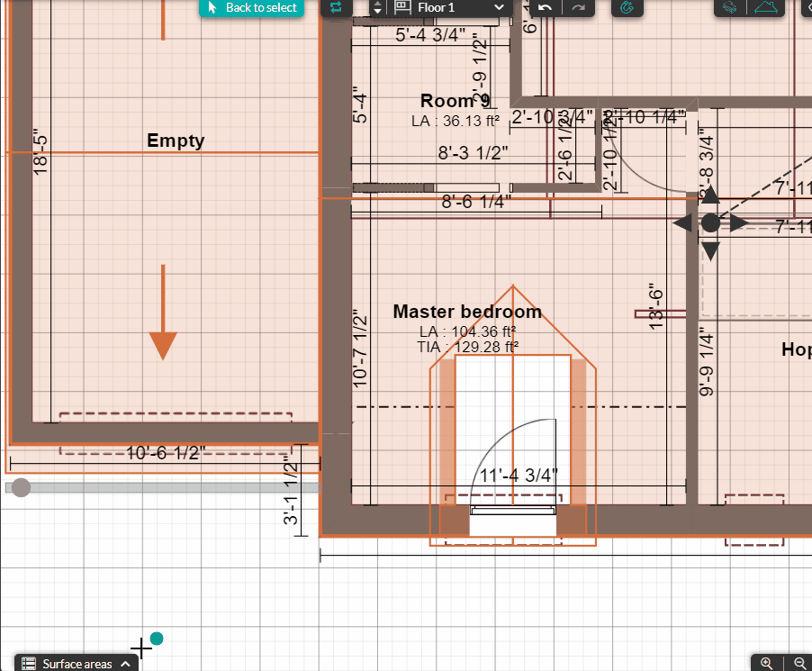Viewport: 812px width, 671px height.
Task: Click the right pan arrow on the move widget
Action: coord(736,222)
